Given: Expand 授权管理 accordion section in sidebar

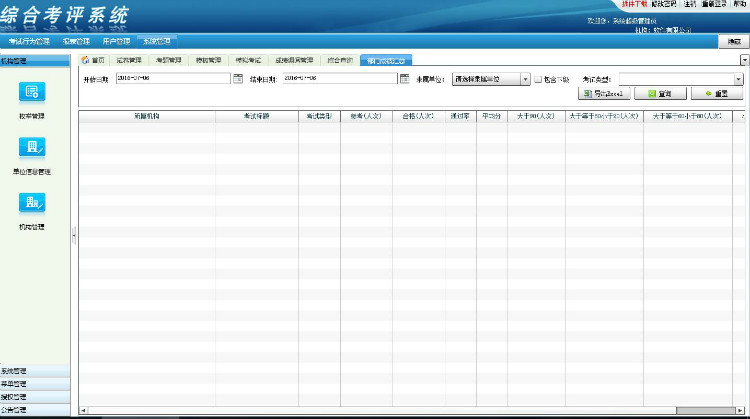Looking at the screenshot, I should [35, 397].
